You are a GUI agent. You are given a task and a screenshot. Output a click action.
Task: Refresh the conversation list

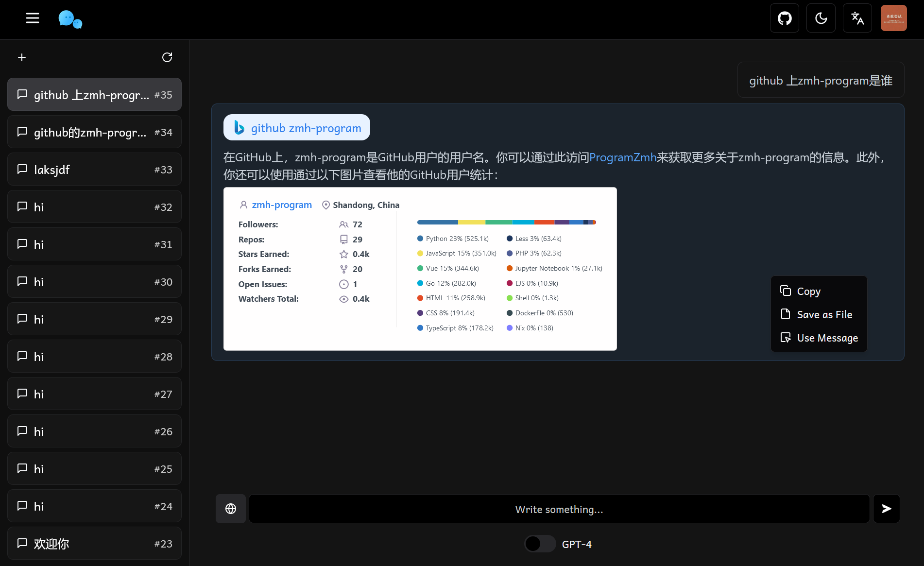(x=167, y=57)
